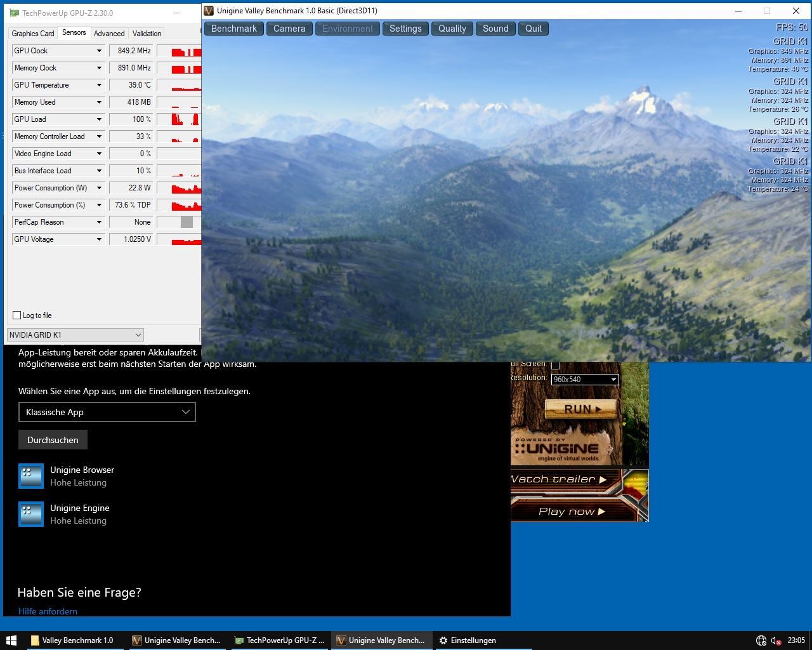The image size is (812, 650).
Task: Click the Unigine Engine app icon
Action: tap(31, 514)
